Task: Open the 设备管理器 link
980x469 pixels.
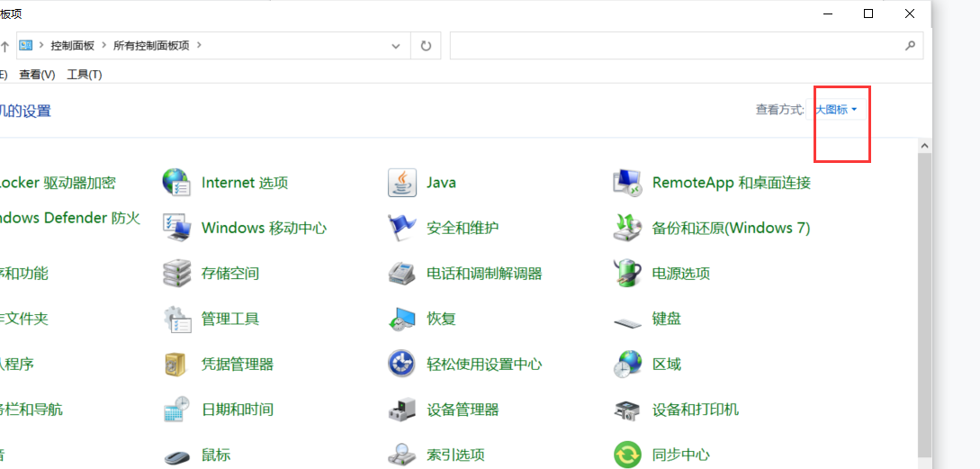Action: [463, 410]
